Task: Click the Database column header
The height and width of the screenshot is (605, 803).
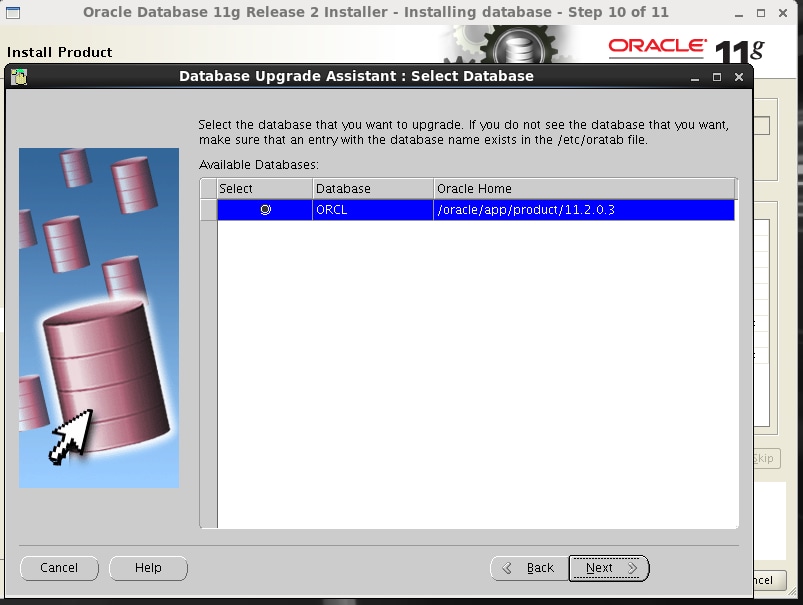Action: tap(373, 189)
